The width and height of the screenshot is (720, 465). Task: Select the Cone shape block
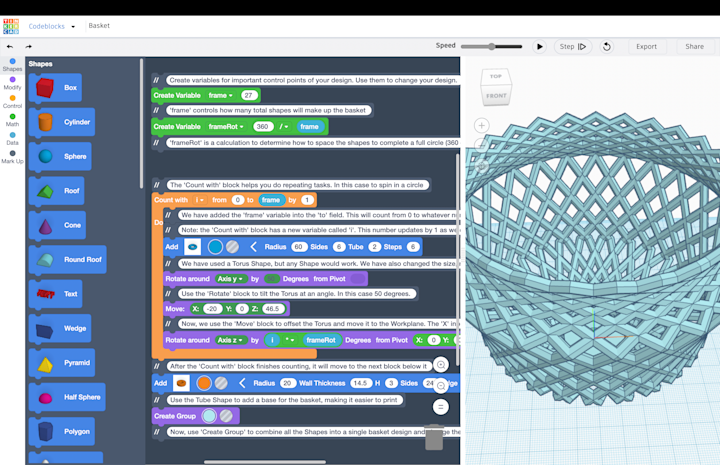coord(60,226)
